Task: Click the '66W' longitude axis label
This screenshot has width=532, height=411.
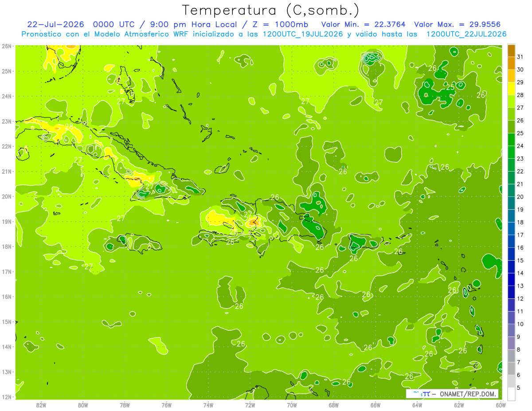Action: point(375,405)
